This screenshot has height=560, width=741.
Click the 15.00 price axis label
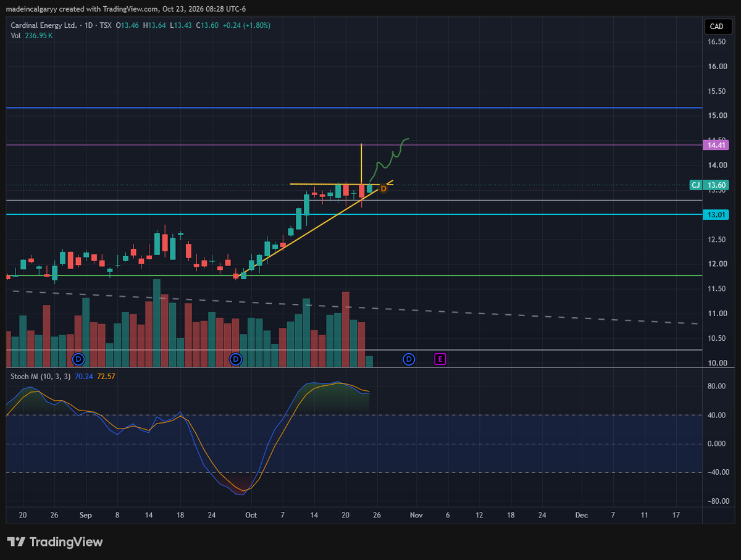(716, 116)
